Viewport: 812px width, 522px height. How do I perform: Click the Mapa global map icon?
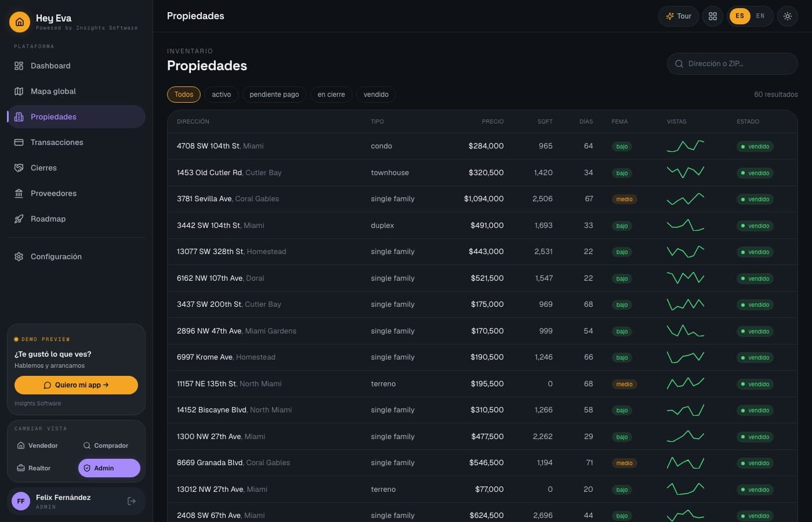pyautogui.click(x=19, y=92)
